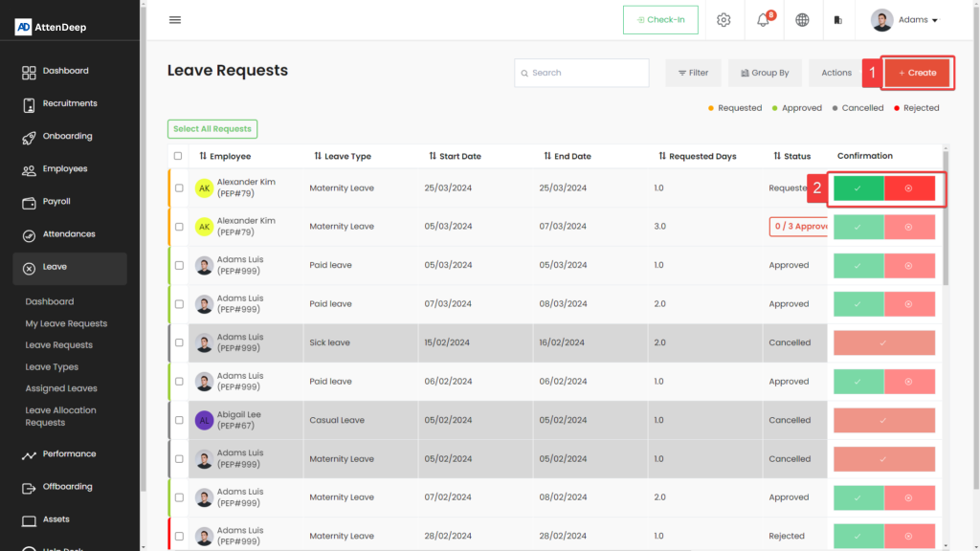Open Leave Types in the sidebar

(52, 367)
